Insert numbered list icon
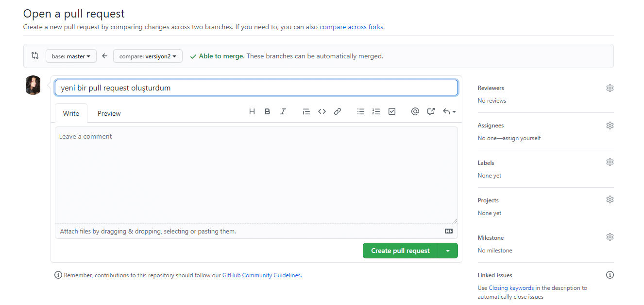Screen dimensions: 644x305 pos(376,111)
